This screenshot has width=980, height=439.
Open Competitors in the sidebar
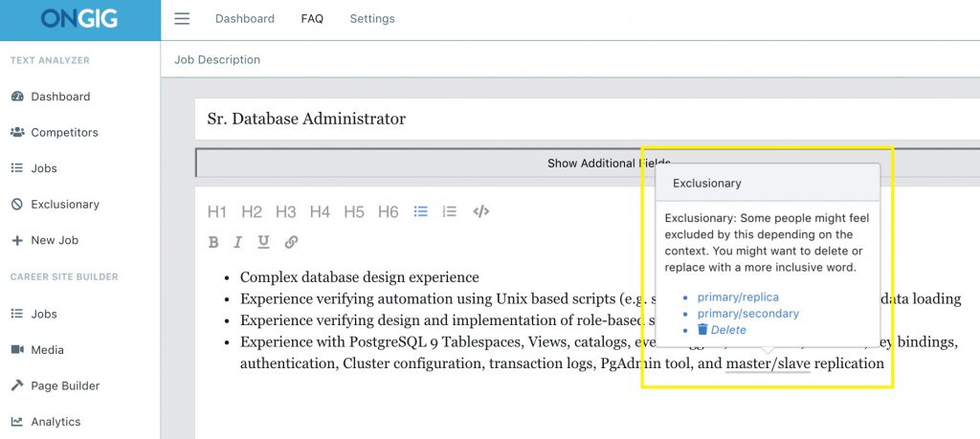click(x=64, y=132)
